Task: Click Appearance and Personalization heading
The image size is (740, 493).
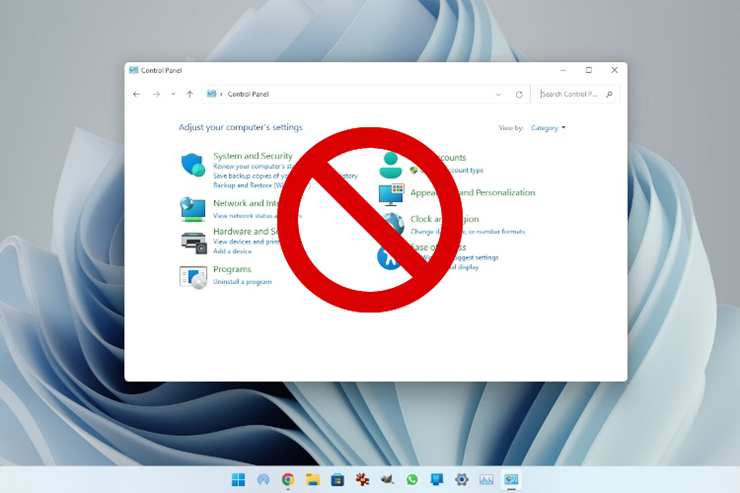Action: click(x=472, y=192)
